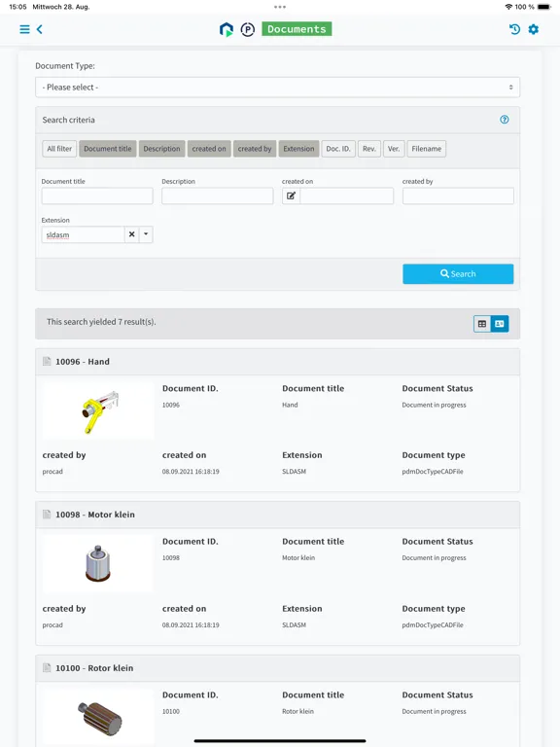Click the house logo icon in header
560x747 pixels.
(227, 29)
